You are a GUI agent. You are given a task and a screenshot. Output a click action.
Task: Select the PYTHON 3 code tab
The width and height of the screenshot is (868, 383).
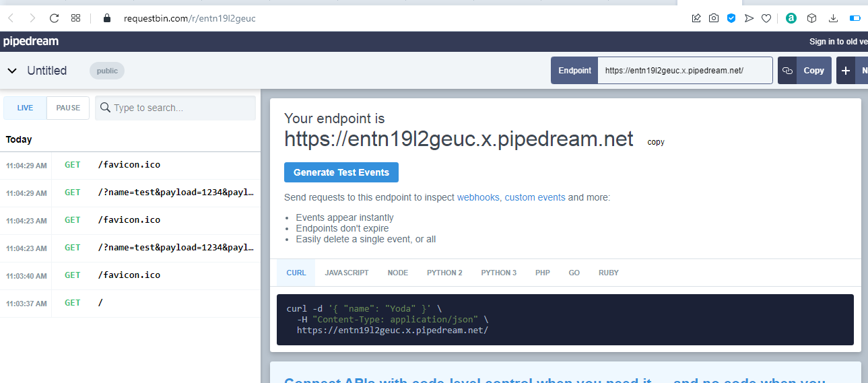499,273
